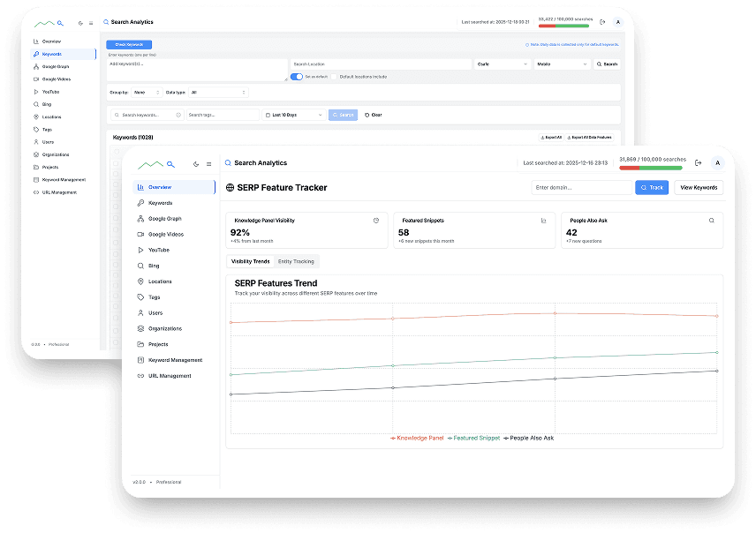The width and height of the screenshot is (756, 533).
Task: Click the globe icon beside SERP Feature Tracker
Action: coord(231,188)
